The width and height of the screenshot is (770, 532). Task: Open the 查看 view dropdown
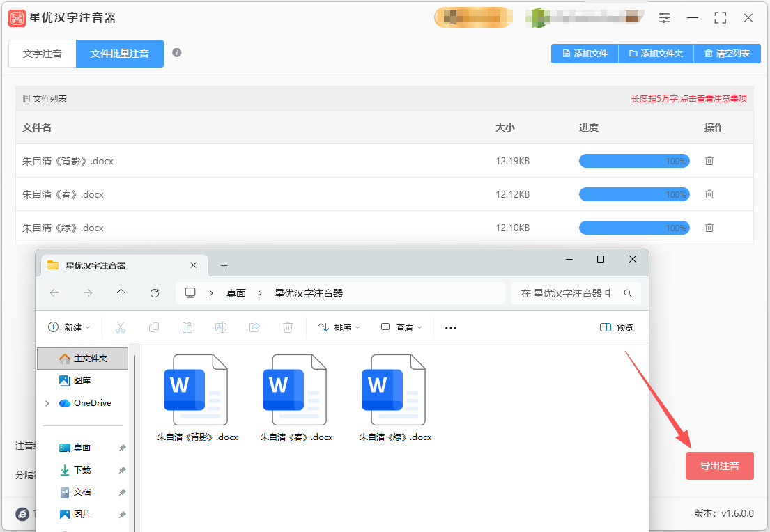(x=401, y=327)
